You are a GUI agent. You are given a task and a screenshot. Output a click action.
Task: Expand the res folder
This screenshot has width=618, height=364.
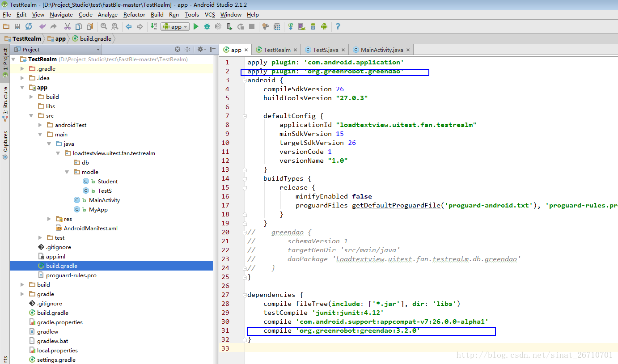49,219
